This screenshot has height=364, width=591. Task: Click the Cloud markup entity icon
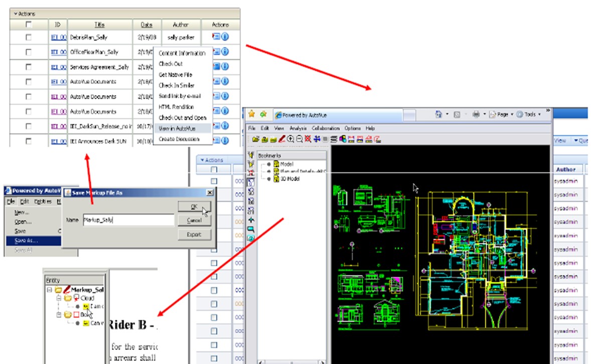[77, 298]
